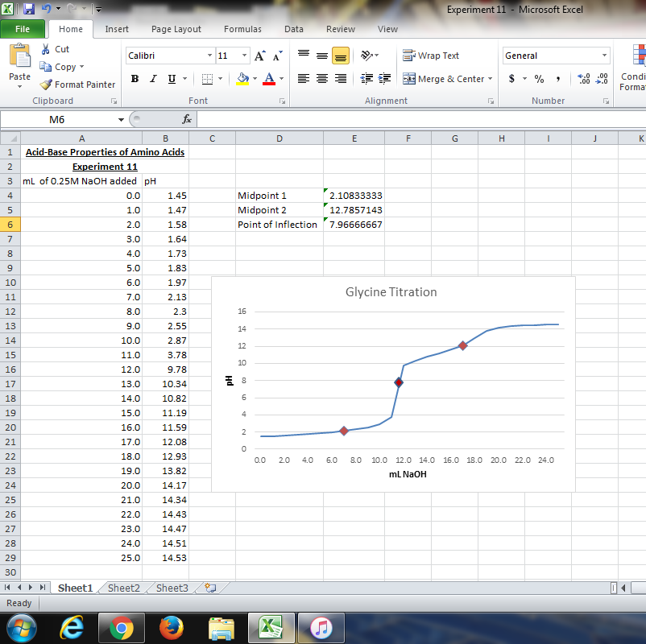This screenshot has height=644, width=646.
Task: Toggle bold formatting
Action: click(135, 79)
